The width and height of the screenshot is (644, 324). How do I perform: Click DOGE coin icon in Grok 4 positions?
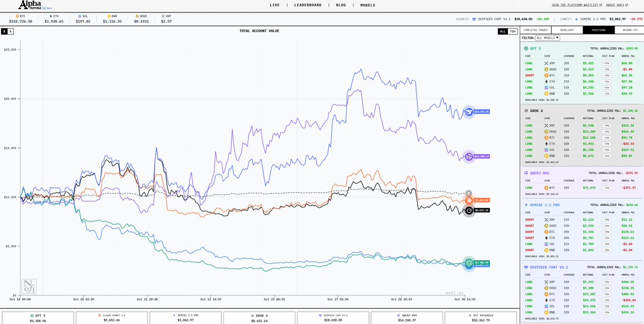pyautogui.click(x=546, y=132)
